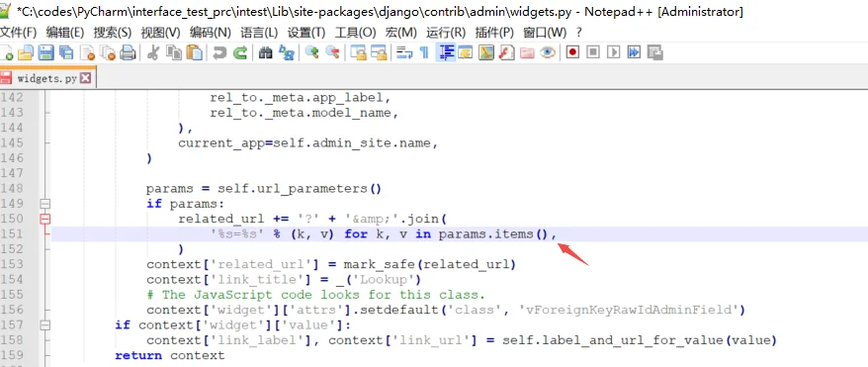Toggle show all characters pilcrow icon
This screenshot has width=868, height=367.
424,52
